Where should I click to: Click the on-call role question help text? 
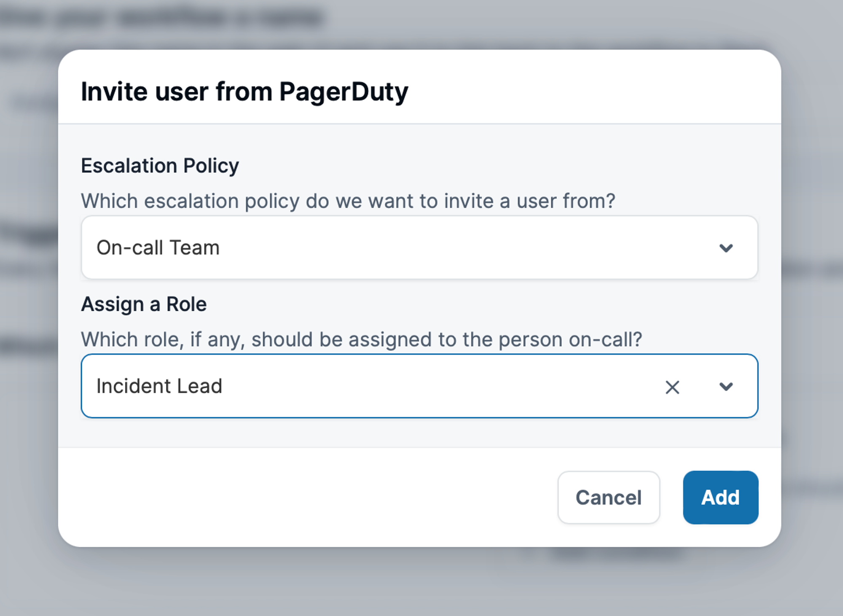[361, 340]
